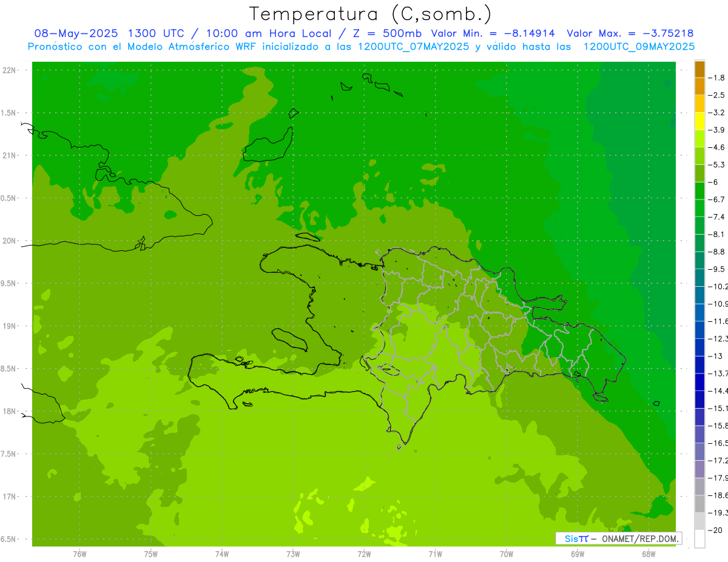The width and height of the screenshot is (728, 562).
Task: Click the yellow swatch between -3.2 and -3.9
Action: tap(699, 121)
